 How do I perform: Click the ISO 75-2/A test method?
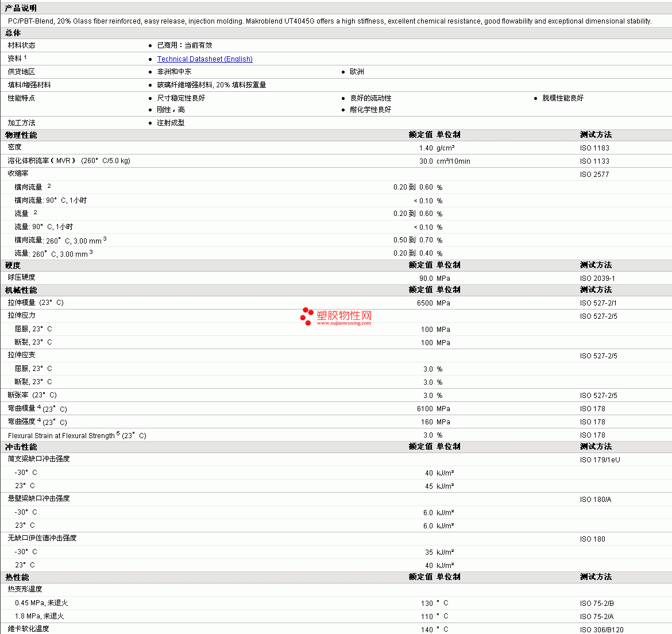coord(597,617)
